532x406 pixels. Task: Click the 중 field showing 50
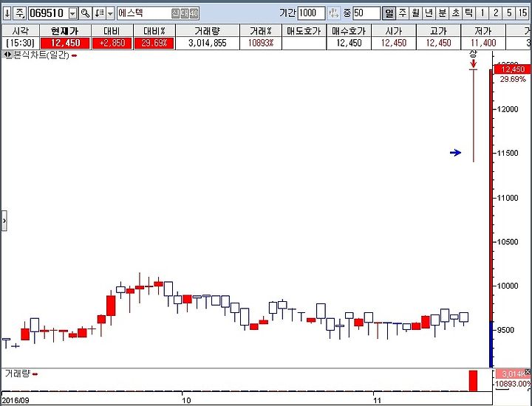point(366,13)
